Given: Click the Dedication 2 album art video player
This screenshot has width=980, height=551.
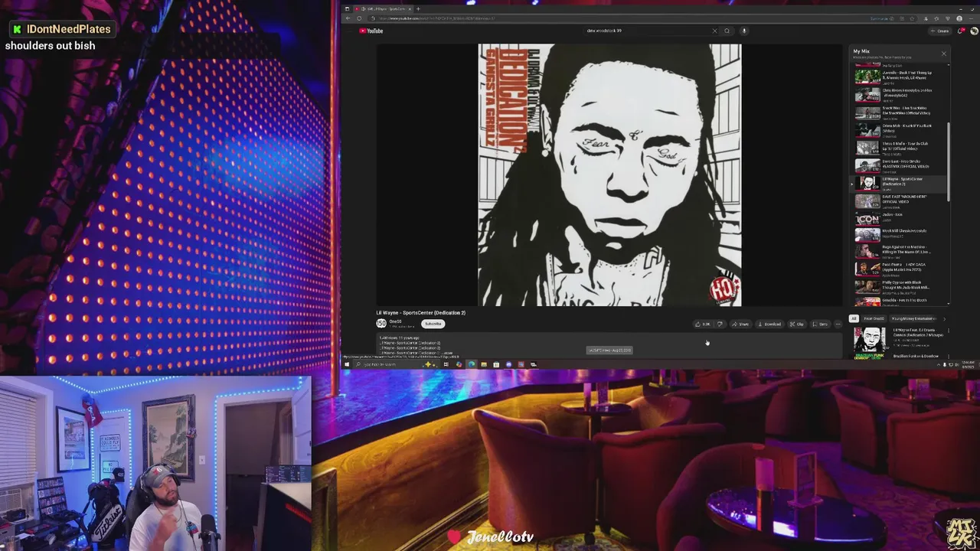Looking at the screenshot, I should click(x=609, y=175).
